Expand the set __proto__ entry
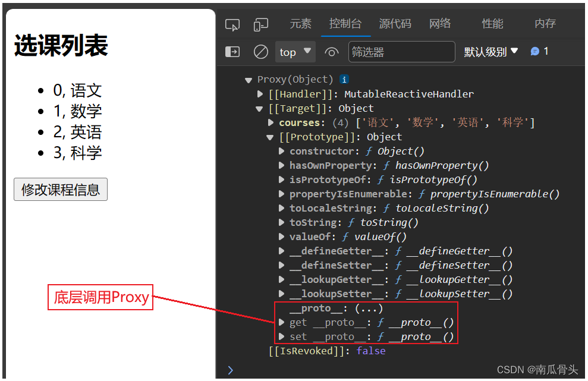 (x=281, y=336)
